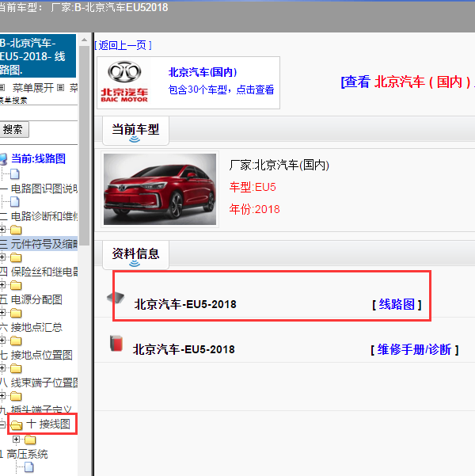Click the folder icon for '六 接地点汇总'
475x476 pixels.
click(x=16, y=313)
